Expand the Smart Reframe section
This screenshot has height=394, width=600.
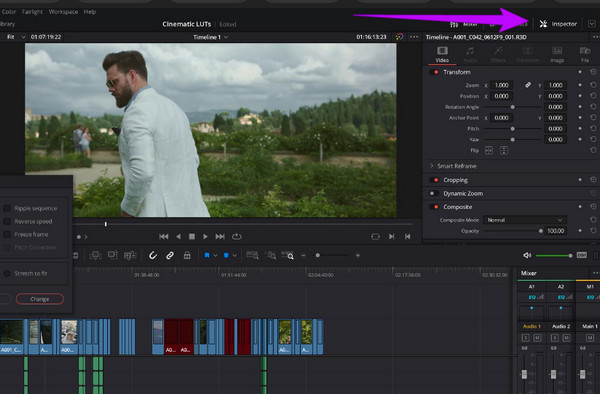[x=432, y=166]
